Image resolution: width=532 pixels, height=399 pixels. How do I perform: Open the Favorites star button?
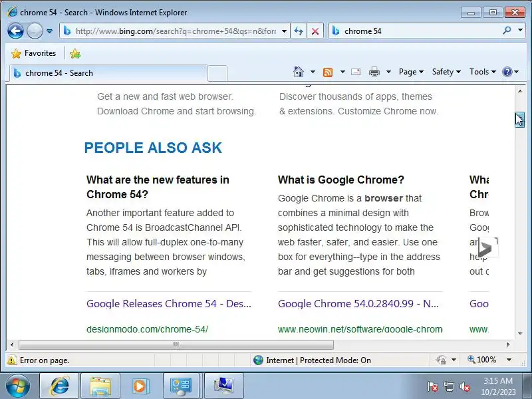[34, 53]
